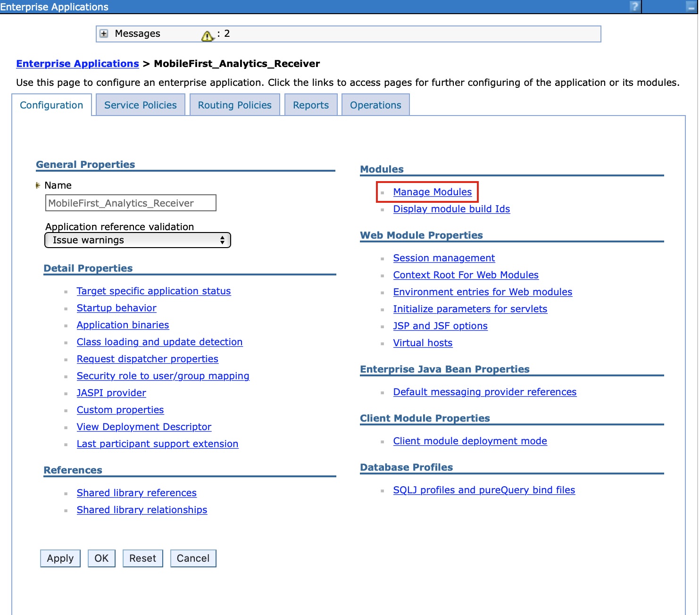This screenshot has height=615, width=700.
Task: Click the Client Module Properties heading
Action: pyautogui.click(x=425, y=418)
